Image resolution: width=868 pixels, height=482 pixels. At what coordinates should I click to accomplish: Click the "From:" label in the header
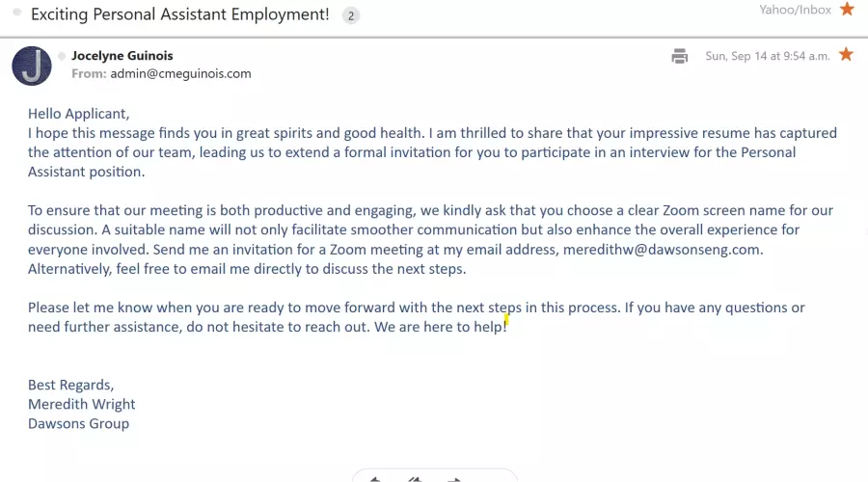[x=89, y=73]
